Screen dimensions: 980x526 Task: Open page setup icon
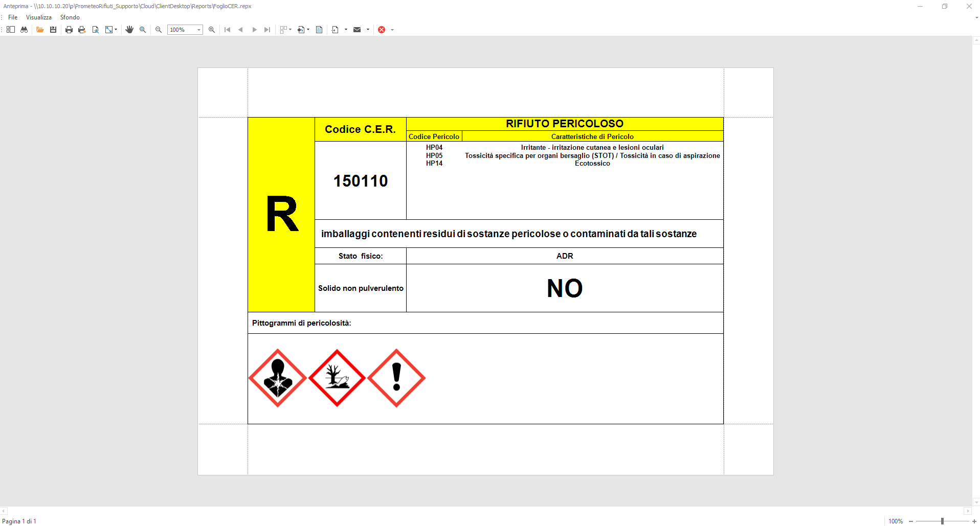pyautogui.click(x=96, y=30)
